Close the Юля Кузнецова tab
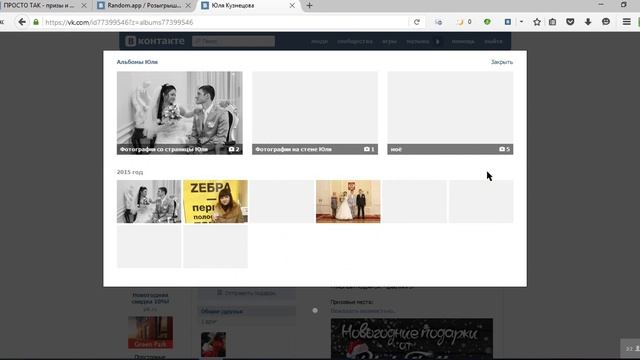Viewport: 640px width, 360px height. tap(292, 5)
